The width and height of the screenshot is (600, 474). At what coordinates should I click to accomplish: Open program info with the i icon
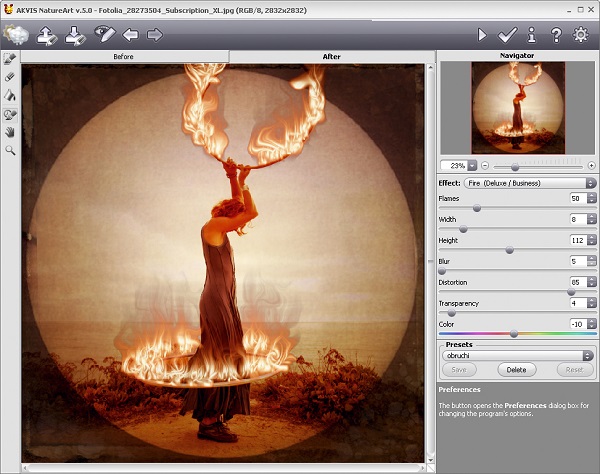pos(532,35)
